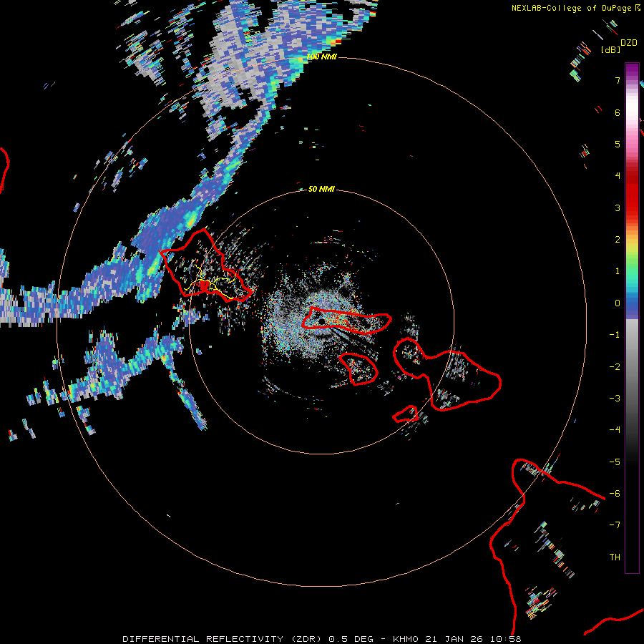Click the scale value -1
The image size is (644, 644).
click(x=615, y=335)
